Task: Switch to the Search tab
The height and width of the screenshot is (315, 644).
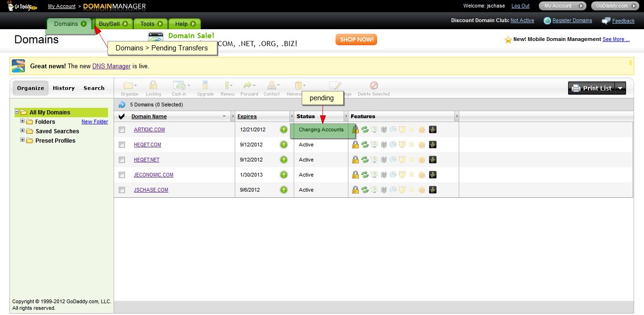Action: pyautogui.click(x=94, y=88)
